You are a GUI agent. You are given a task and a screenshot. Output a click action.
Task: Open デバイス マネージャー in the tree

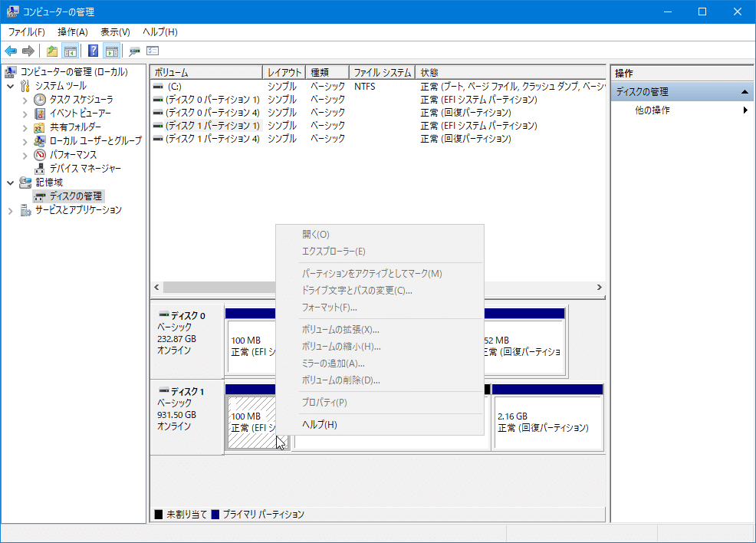[x=84, y=168]
